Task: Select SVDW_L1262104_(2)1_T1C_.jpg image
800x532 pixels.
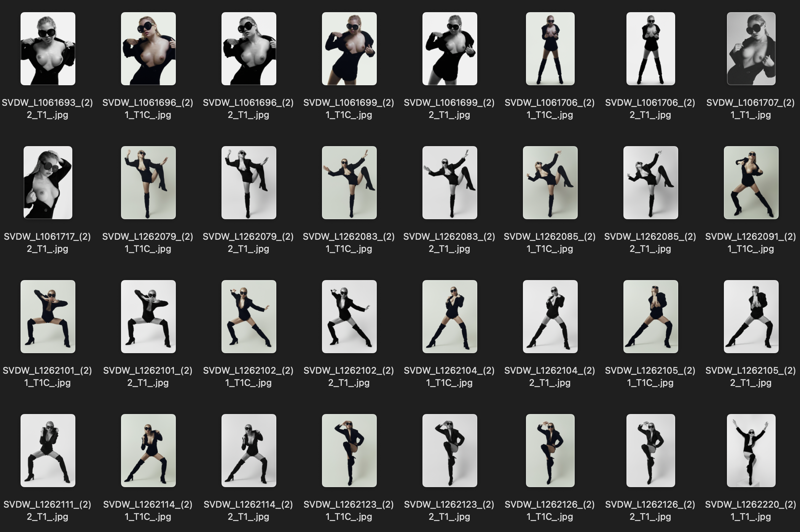Action: [x=449, y=317]
